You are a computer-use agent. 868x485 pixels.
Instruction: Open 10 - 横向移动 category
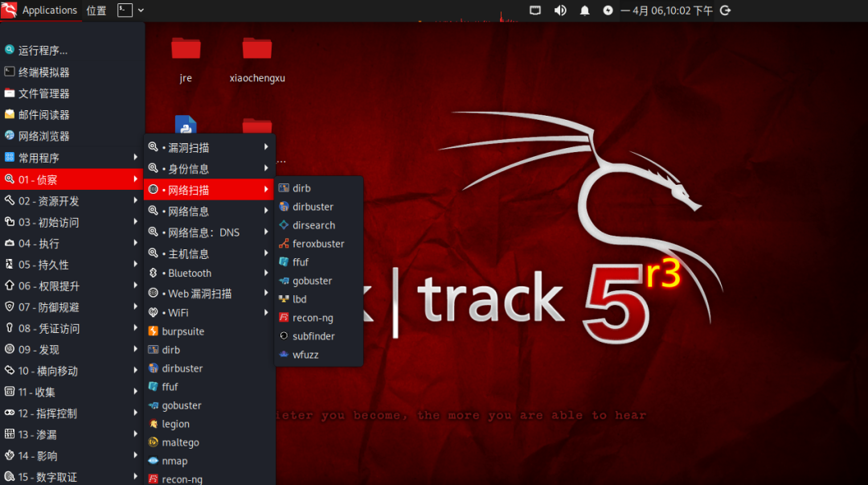click(x=72, y=371)
